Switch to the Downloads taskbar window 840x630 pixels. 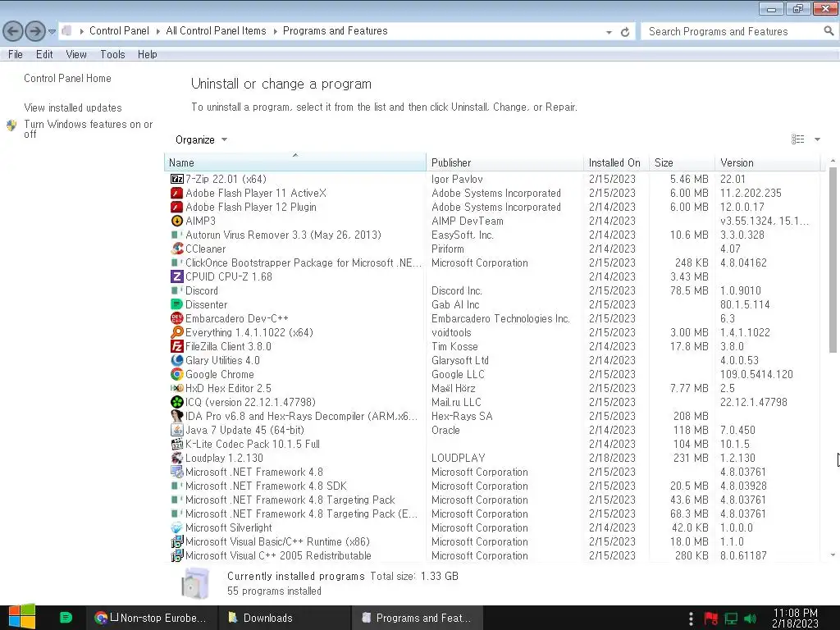point(285,618)
